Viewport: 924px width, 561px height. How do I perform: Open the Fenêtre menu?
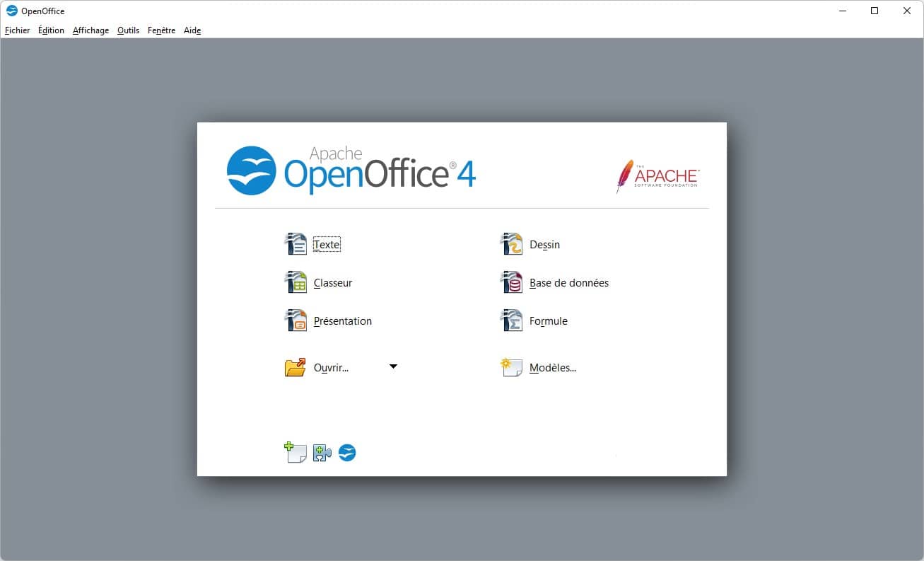[x=161, y=30]
